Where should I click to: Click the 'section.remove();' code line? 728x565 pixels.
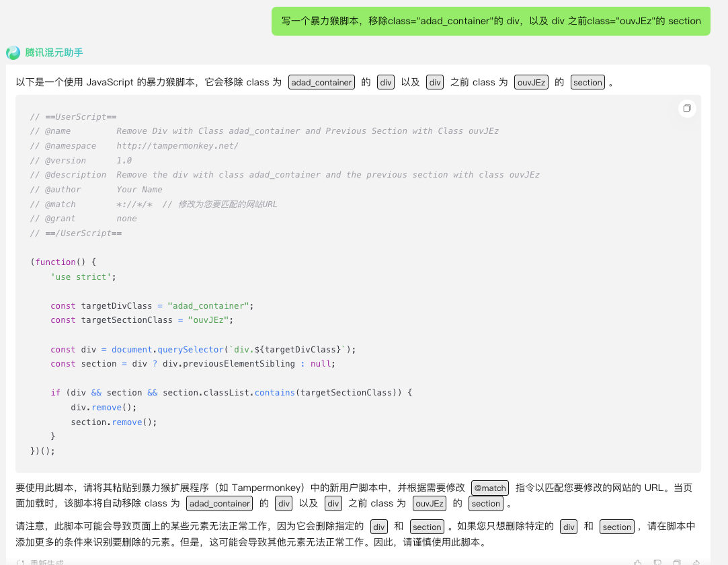(114, 422)
